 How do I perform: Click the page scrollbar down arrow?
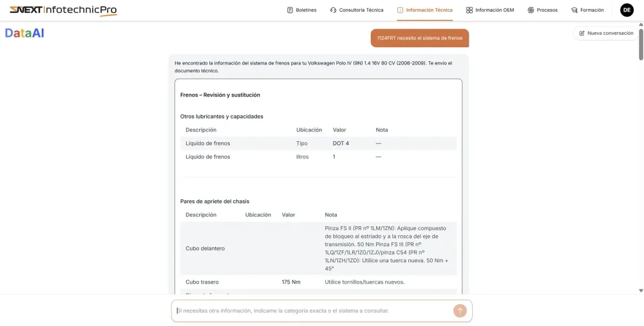[x=641, y=291]
